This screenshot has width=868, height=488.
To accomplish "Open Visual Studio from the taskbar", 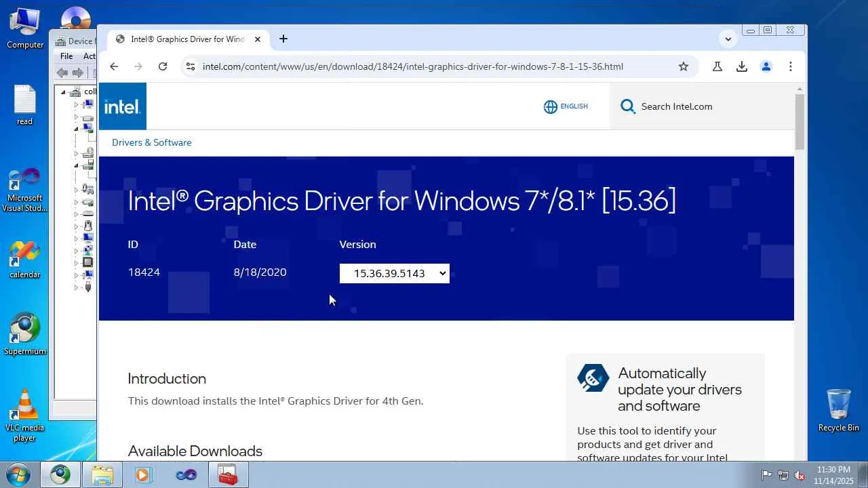I will (x=185, y=474).
